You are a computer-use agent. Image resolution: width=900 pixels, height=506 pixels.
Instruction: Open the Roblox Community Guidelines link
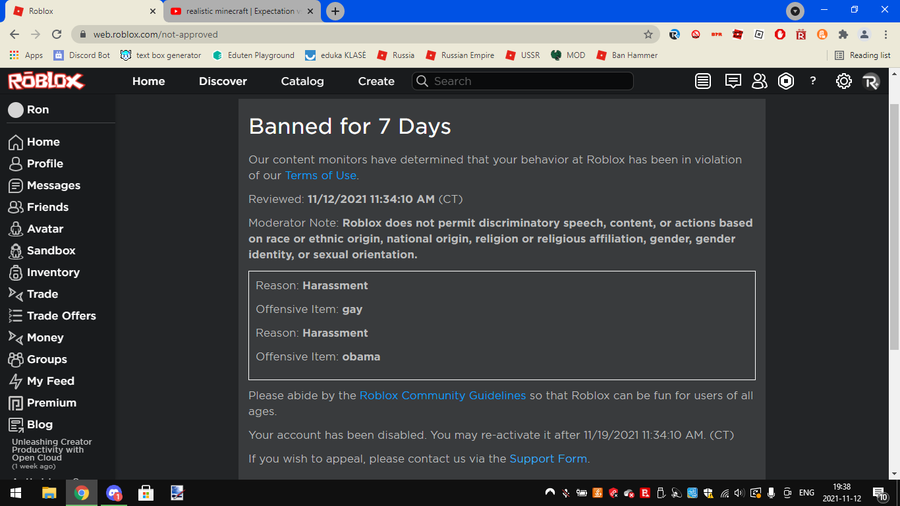coord(443,395)
